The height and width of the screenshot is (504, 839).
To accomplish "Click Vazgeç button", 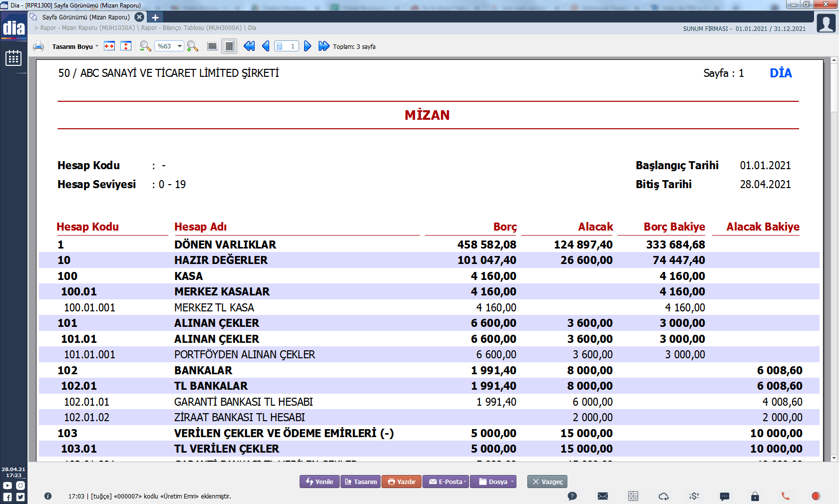I will (547, 482).
